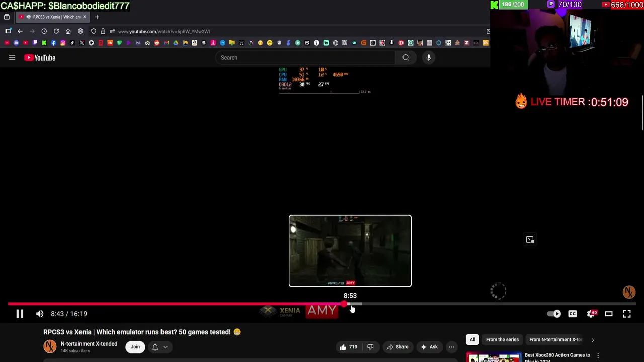Screen dimensions: 644x362
Task: Expand the notification options chevron
Action: (x=165, y=347)
